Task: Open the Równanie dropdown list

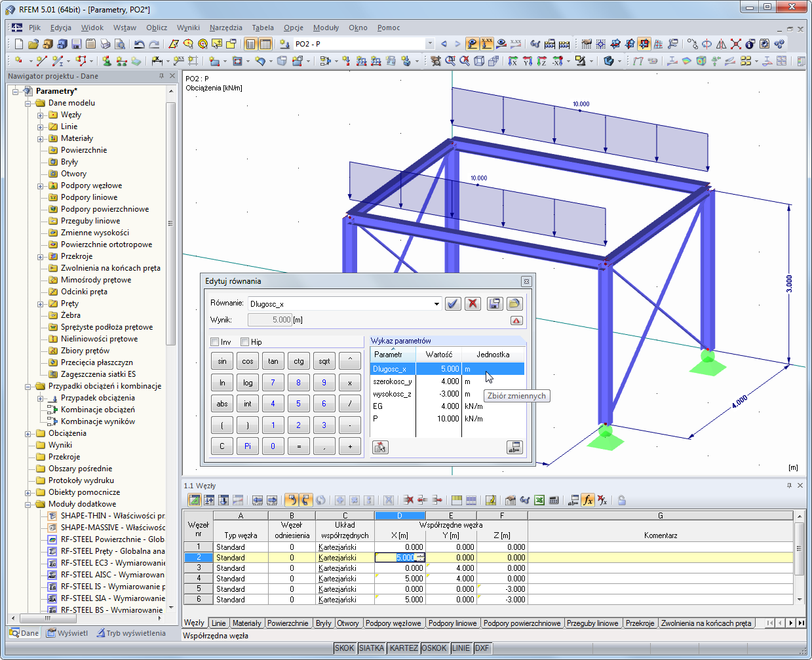Action: pos(436,303)
